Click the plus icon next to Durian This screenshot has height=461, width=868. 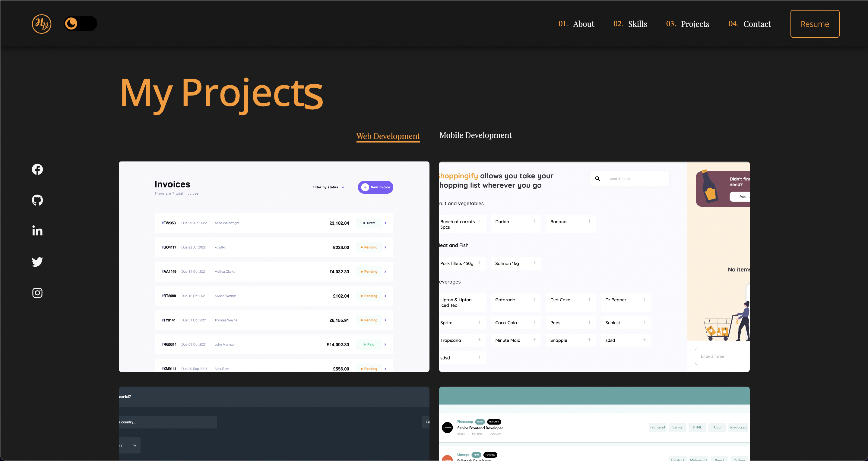pyautogui.click(x=534, y=221)
